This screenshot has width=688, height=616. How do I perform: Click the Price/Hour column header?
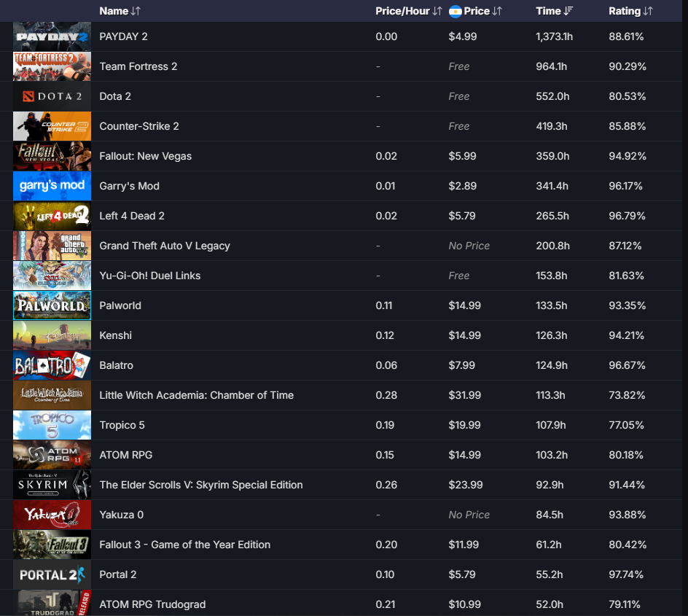tap(402, 11)
